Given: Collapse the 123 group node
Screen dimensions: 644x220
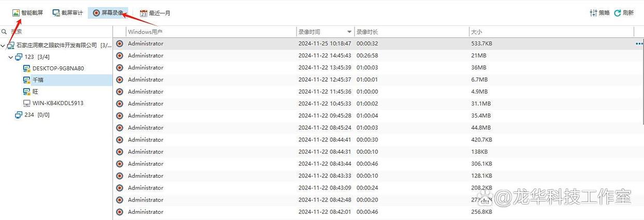Looking at the screenshot, I should click(11, 57).
